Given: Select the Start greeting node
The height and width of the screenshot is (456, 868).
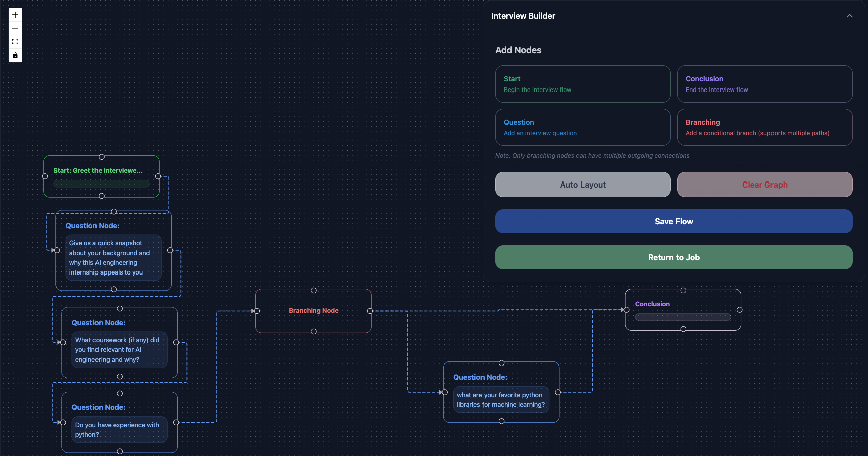Looking at the screenshot, I should (102, 176).
